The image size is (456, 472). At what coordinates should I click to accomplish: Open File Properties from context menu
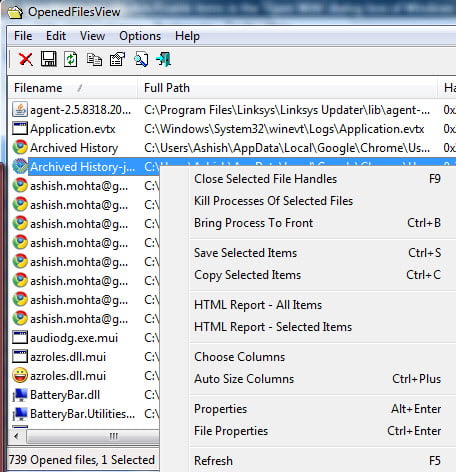pos(317,431)
